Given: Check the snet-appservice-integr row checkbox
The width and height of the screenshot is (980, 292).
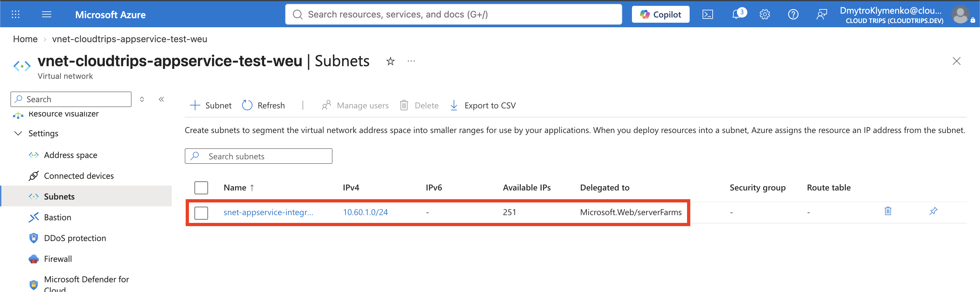Looking at the screenshot, I should 201,213.
